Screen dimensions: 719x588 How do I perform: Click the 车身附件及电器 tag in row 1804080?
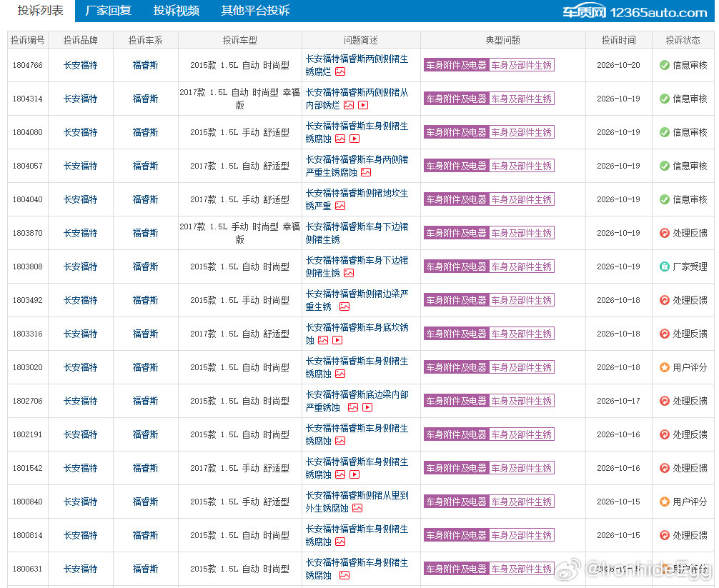point(456,132)
